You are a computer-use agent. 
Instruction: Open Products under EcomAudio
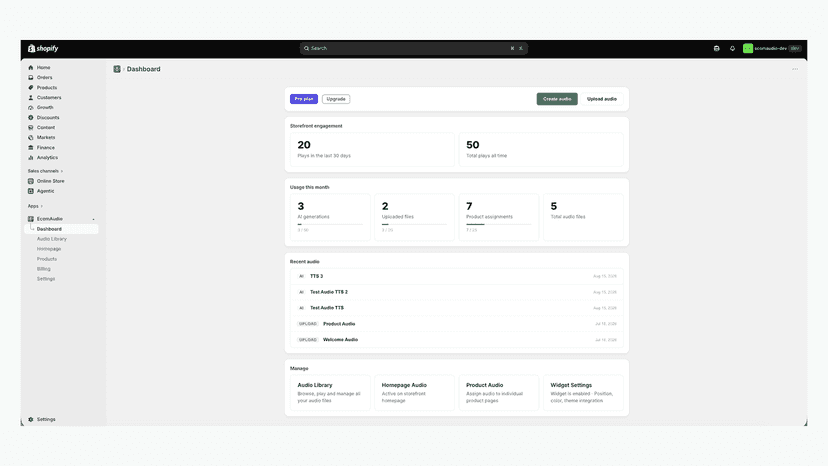tap(46, 259)
